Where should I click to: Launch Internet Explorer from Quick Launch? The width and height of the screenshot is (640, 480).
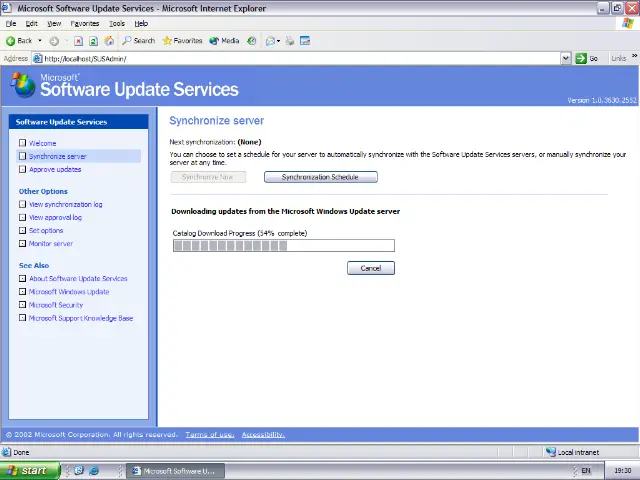[x=94, y=471]
